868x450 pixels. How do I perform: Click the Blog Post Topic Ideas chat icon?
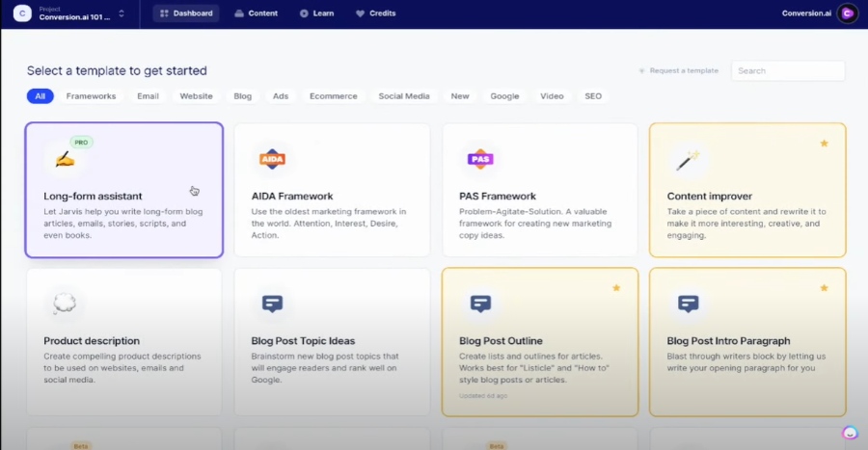(272, 304)
